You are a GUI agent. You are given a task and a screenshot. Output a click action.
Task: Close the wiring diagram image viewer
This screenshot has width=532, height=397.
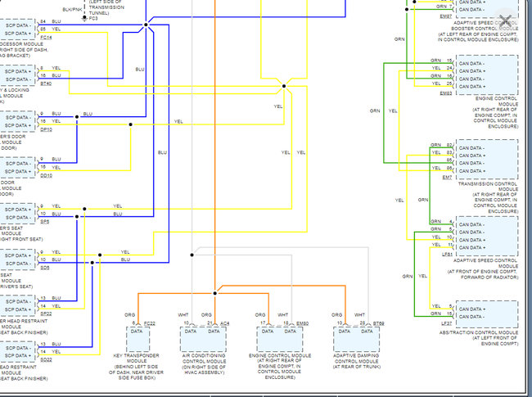click(505, 21)
